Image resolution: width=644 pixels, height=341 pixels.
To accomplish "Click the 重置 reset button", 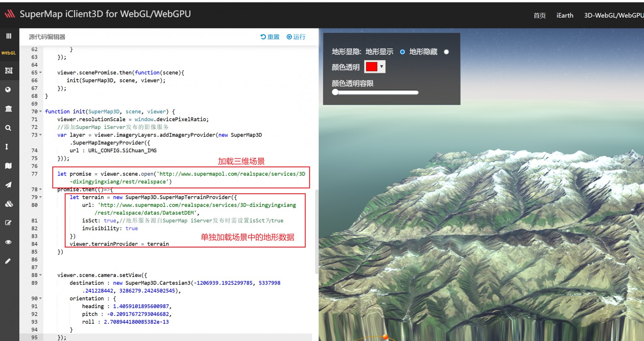I will click(x=270, y=37).
